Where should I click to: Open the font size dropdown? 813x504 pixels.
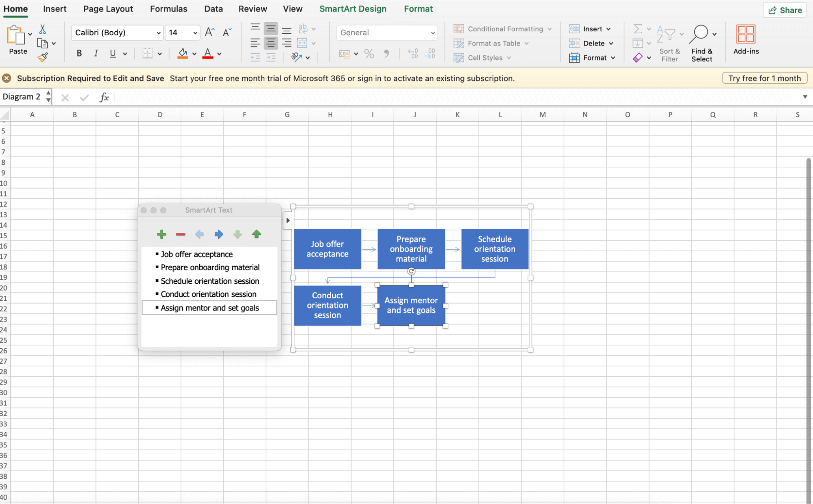(x=195, y=33)
